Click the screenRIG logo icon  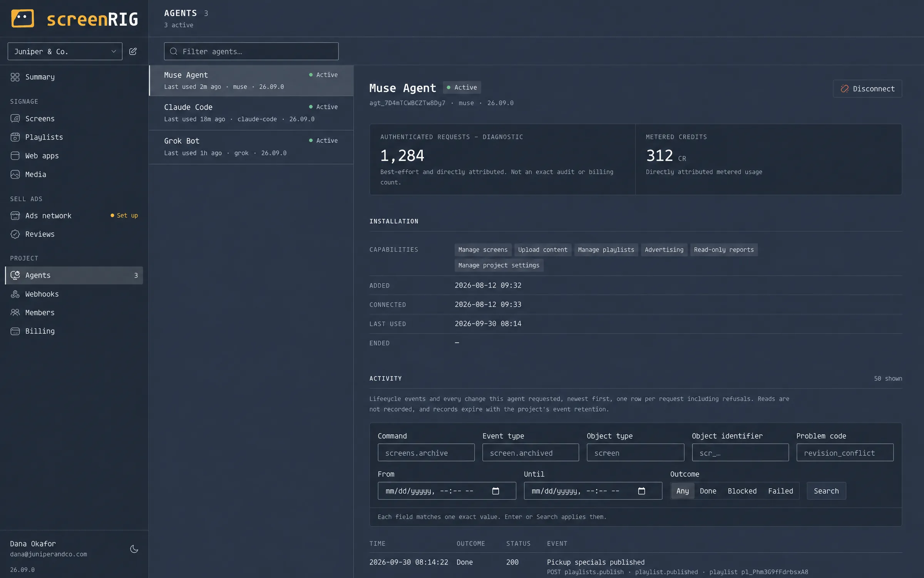coord(23,18)
